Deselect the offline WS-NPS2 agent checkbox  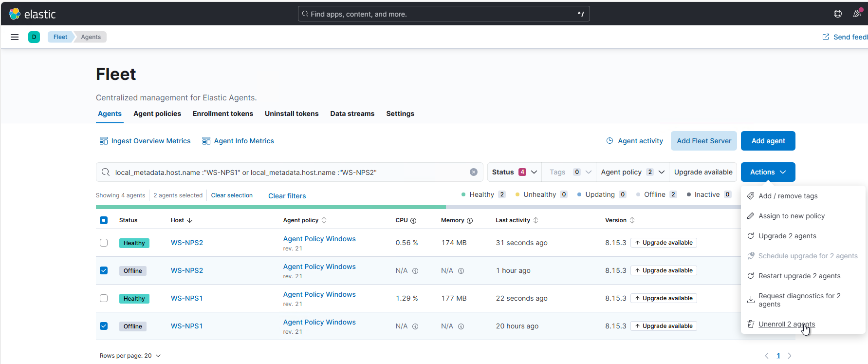click(104, 270)
